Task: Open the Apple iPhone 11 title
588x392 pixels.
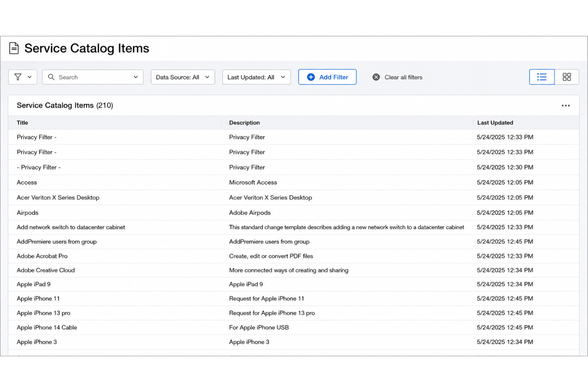Action: point(38,298)
